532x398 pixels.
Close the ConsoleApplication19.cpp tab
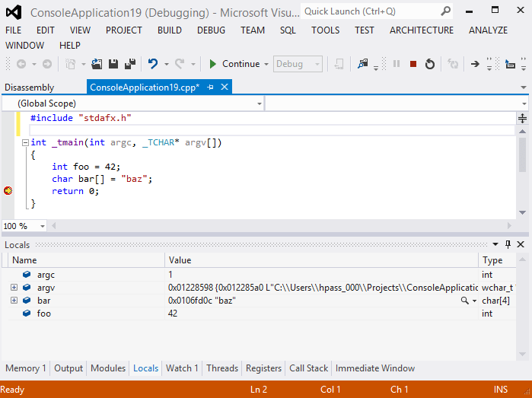click(225, 88)
